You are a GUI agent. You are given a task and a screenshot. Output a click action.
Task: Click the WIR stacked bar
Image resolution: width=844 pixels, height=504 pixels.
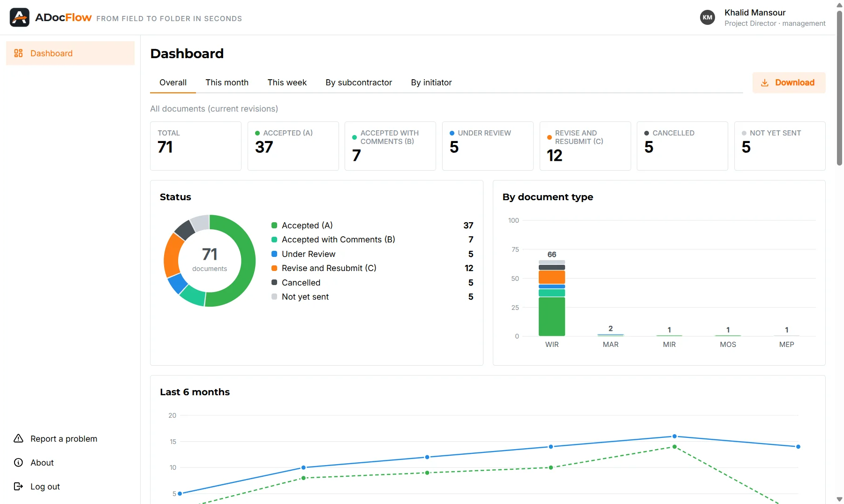tap(552, 298)
